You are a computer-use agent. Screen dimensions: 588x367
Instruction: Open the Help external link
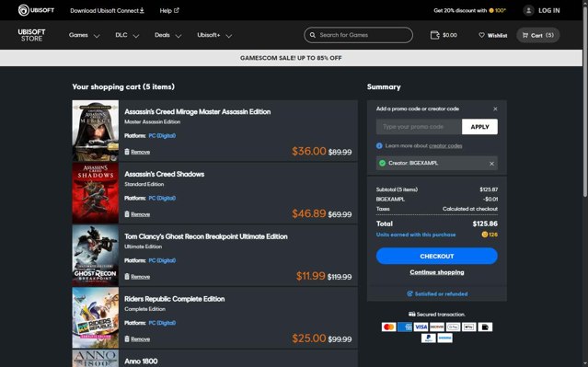pos(169,10)
